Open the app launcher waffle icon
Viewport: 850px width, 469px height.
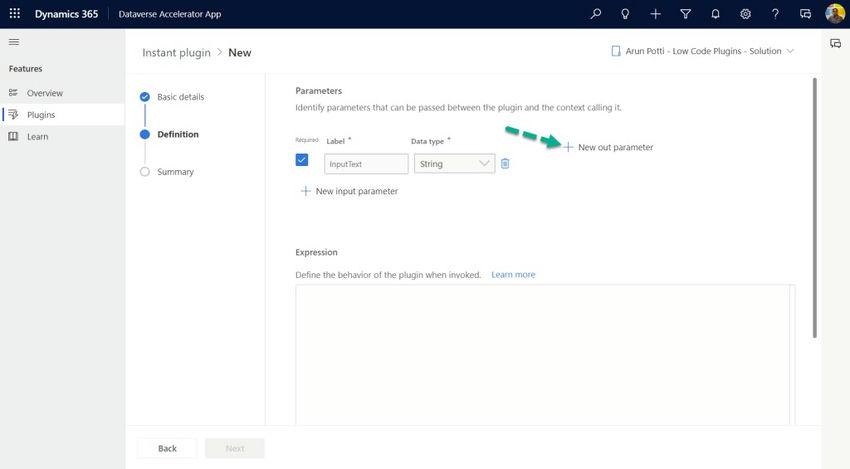click(x=14, y=14)
